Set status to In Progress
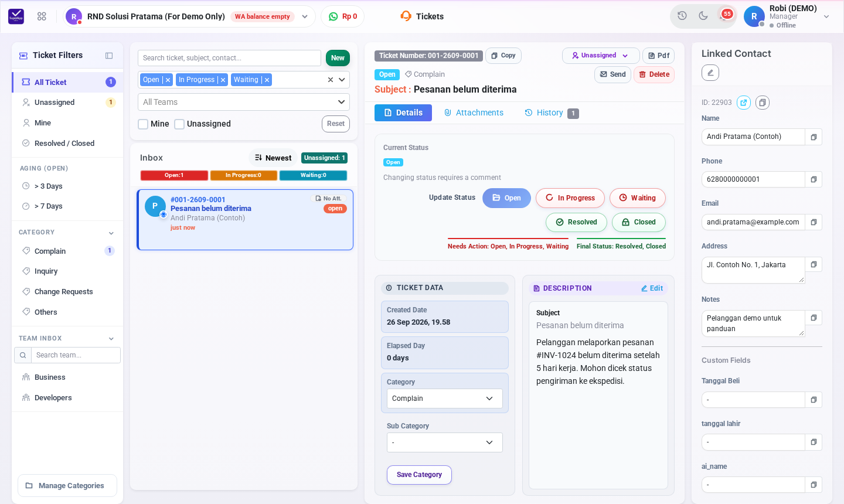The height and width of the screenshot is (504, 844). coord(570,198)
